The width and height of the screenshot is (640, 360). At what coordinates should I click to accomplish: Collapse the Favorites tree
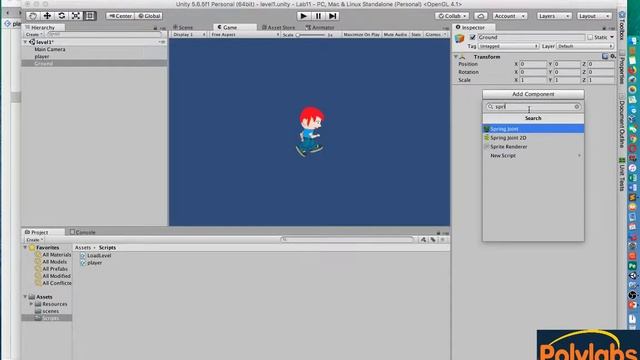pyautogui.click(x=25, y=248)
